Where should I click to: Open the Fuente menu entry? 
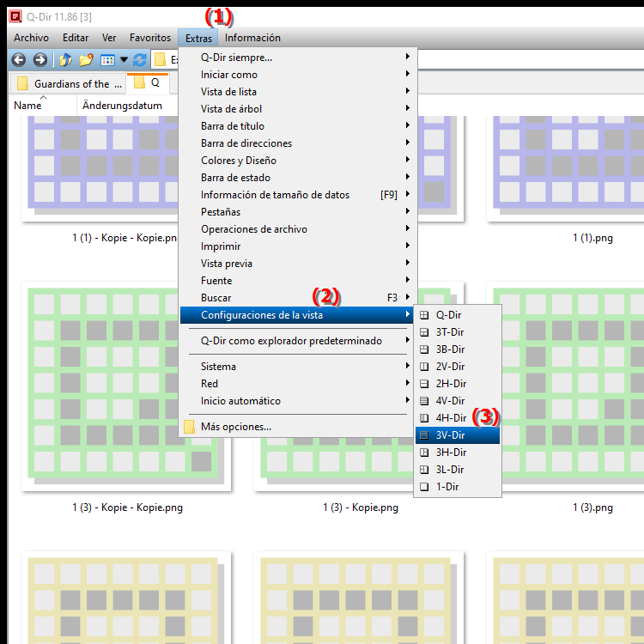pos(296,281)
